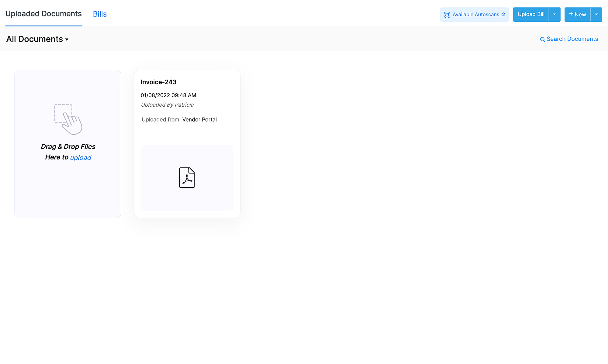Click the upload link in drop zone
608x364 pixels.
81,158
